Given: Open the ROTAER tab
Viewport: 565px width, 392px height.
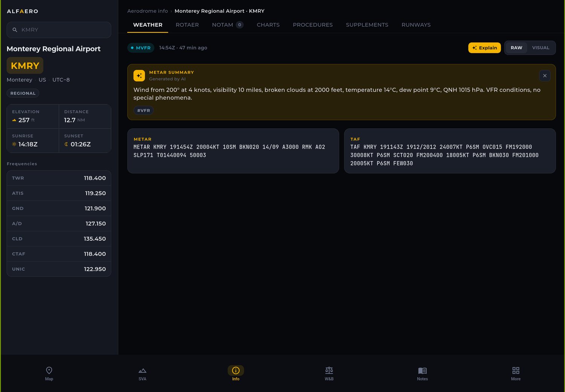Looking at the screenshot, I should point(187,25).
